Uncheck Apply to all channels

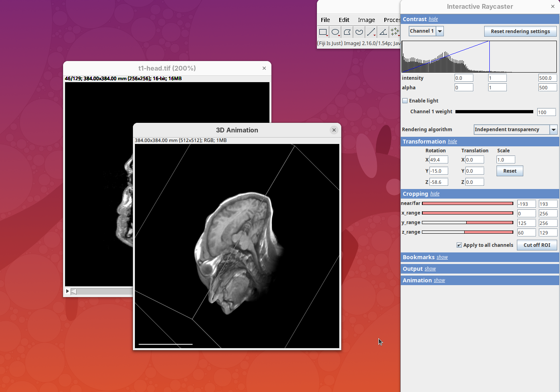coord(459,245)
